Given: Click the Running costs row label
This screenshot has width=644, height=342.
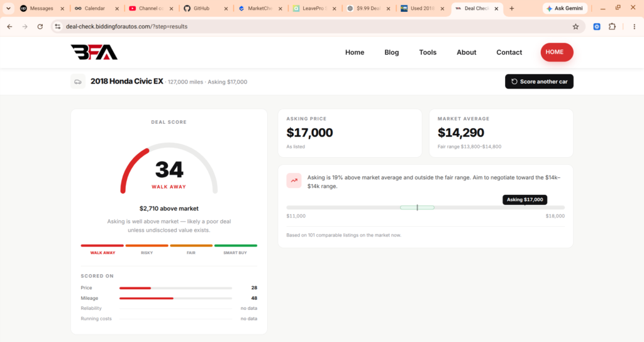Looking at the screenshot, I should [96, 319].
